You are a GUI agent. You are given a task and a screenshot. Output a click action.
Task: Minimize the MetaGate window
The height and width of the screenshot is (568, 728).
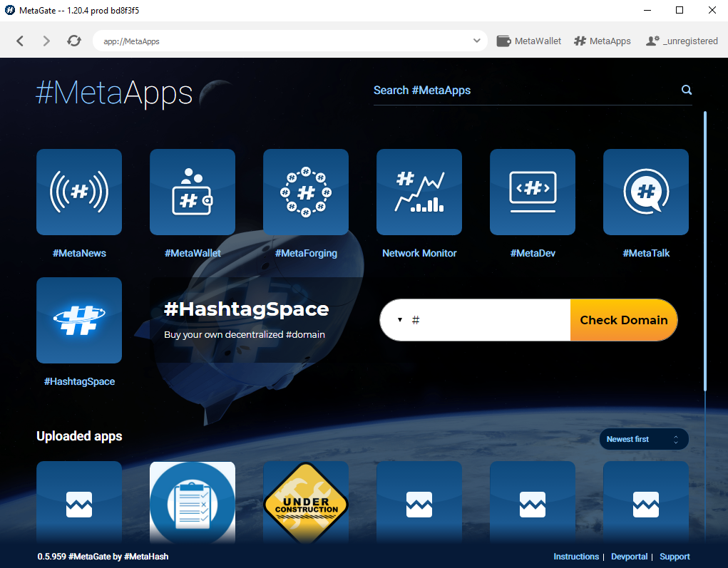click(x=647, y=10)
